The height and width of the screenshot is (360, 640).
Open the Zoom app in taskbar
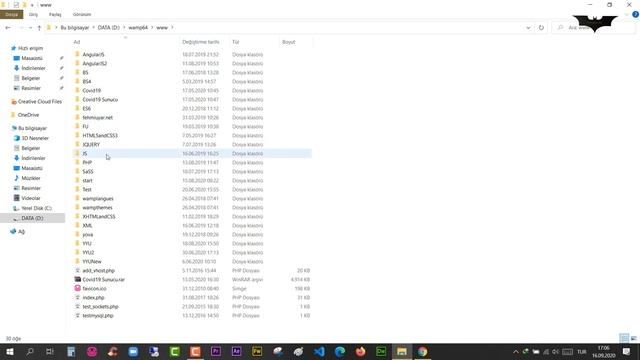pyautogui.click(x=133, y=351)
